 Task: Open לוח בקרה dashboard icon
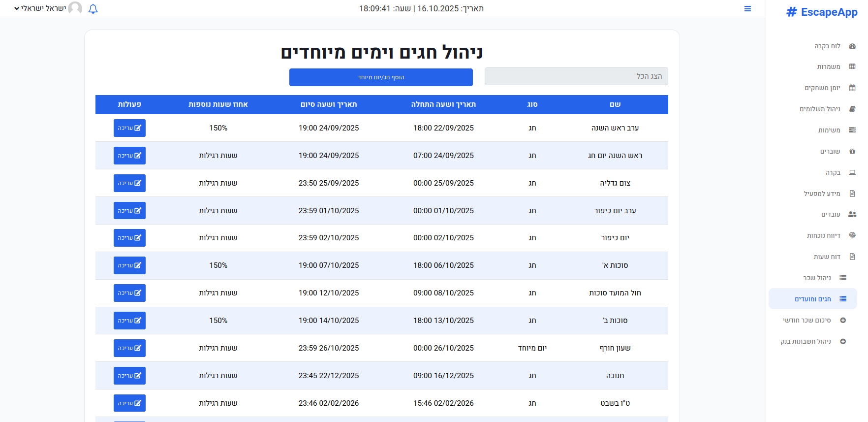(852, 46)
